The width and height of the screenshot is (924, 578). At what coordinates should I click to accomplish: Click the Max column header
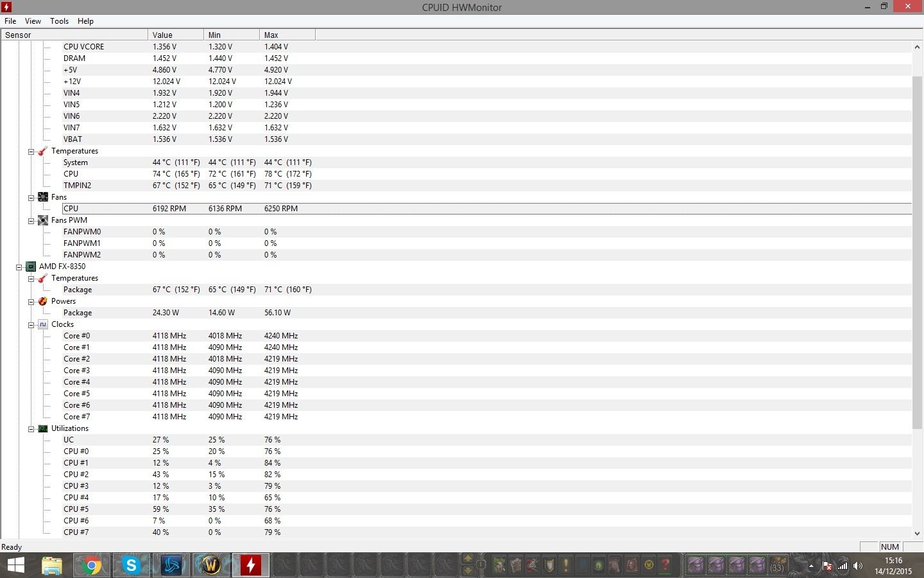[x=287, y=35]
